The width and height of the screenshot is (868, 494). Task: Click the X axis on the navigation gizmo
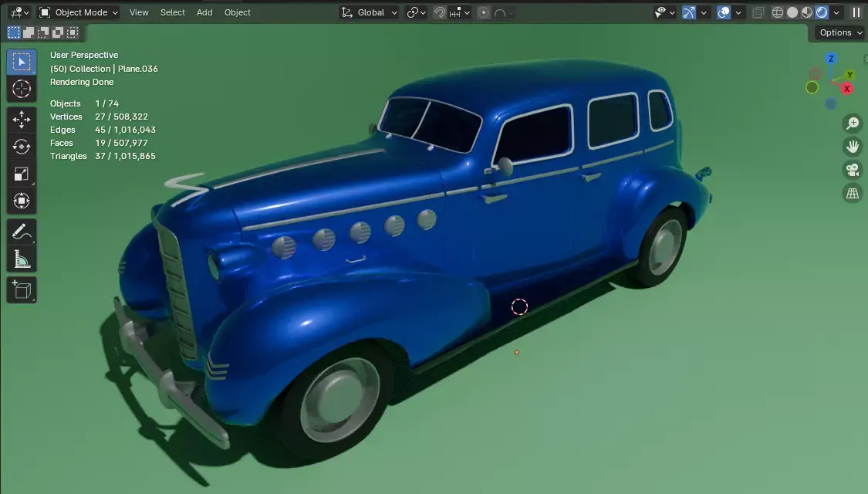pos(846,89)
